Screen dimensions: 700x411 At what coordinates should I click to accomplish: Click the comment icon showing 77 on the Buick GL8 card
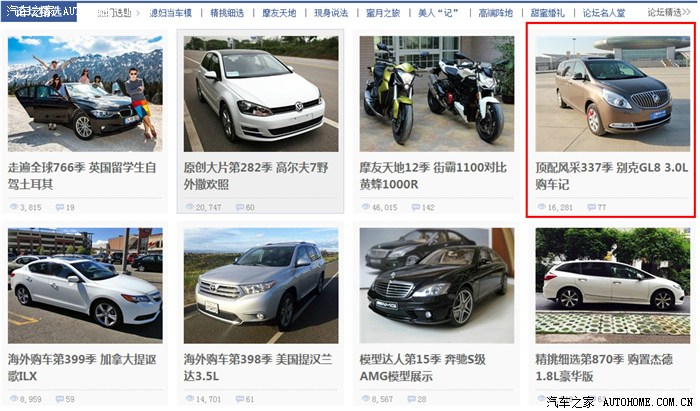tap(592, 207)
